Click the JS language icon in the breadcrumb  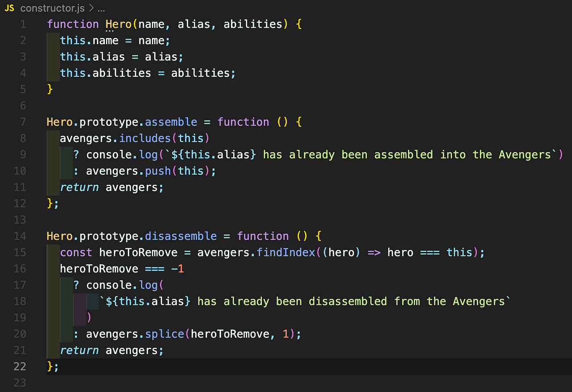coord(9,8)
